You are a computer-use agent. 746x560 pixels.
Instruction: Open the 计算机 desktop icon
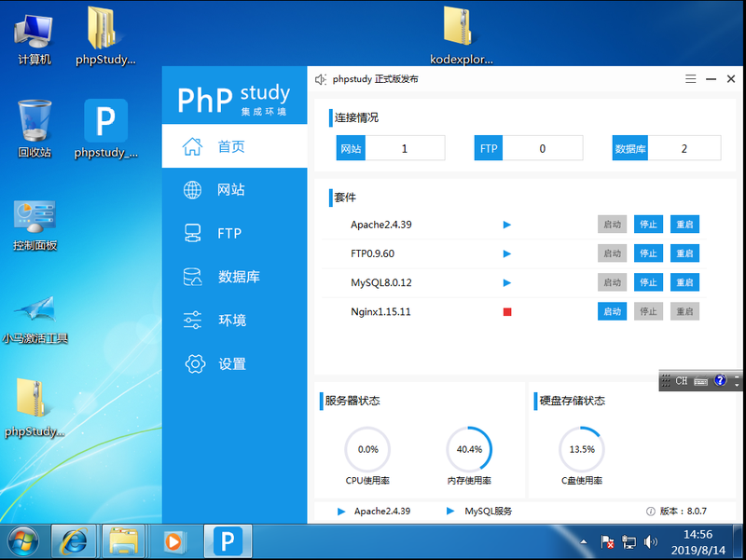pos(34,40)
